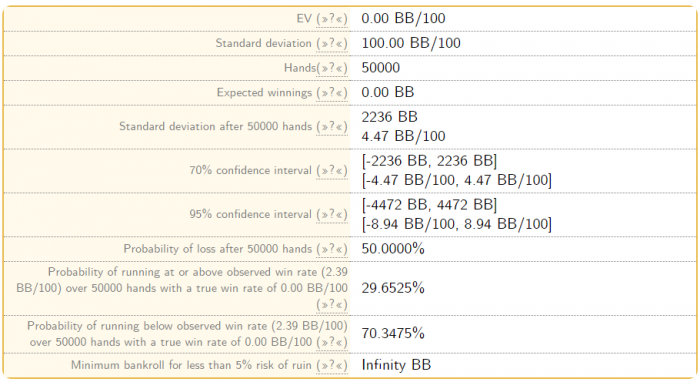
Task: Open help for running below observed win rate
Action: (332, 342)
